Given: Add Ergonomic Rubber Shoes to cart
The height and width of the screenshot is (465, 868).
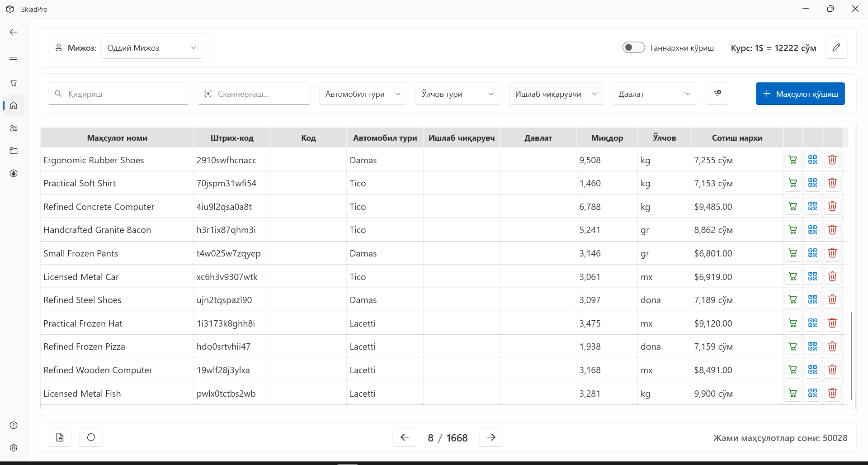Looking at the screenshot, I should (x=793, y=160).
